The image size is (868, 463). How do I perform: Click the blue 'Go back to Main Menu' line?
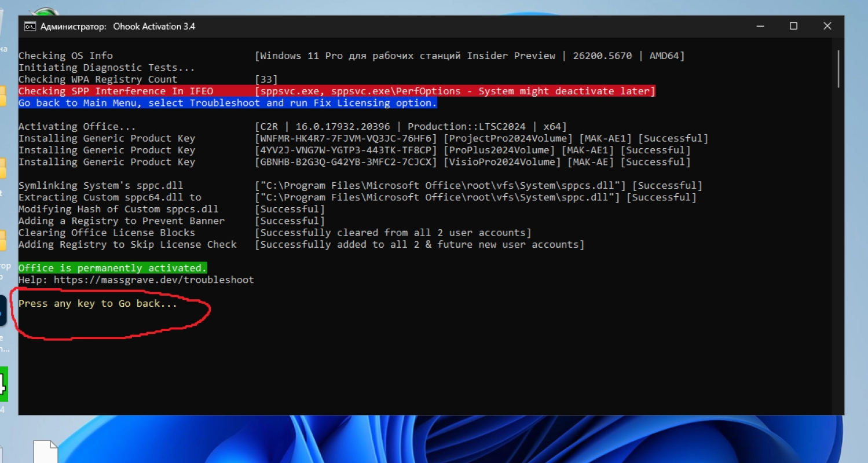pos(227,103)
